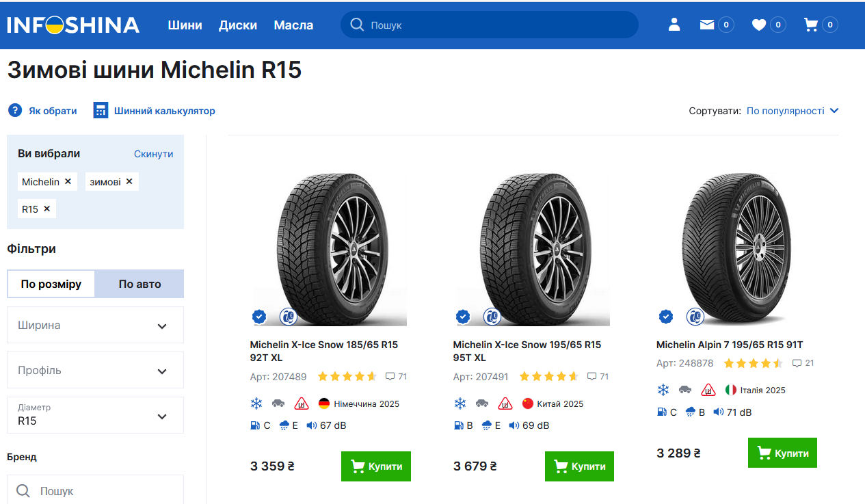Open the По популярності sort dropdown

point(792,111)
